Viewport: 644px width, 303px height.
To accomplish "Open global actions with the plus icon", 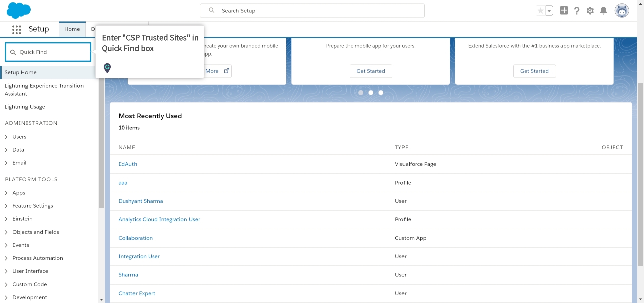I will pyautogui.click(x=564, y=10).
